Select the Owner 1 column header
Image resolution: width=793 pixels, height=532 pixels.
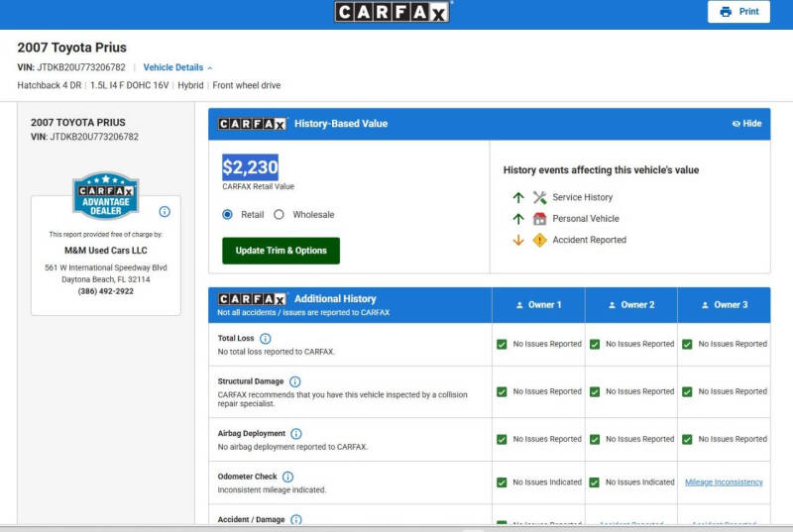[538, 305]
